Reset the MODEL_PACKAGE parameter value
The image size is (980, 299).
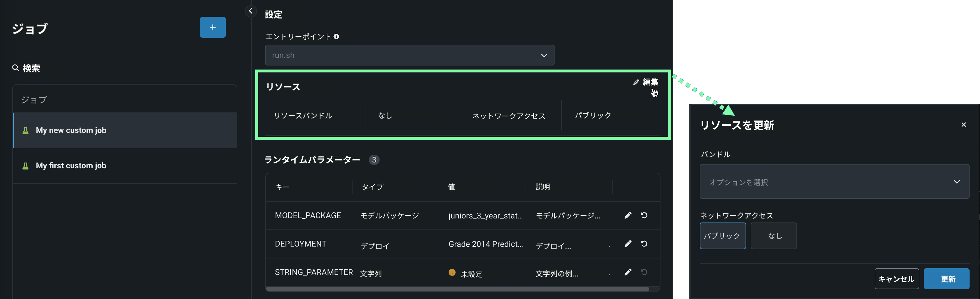pos(644,216)
